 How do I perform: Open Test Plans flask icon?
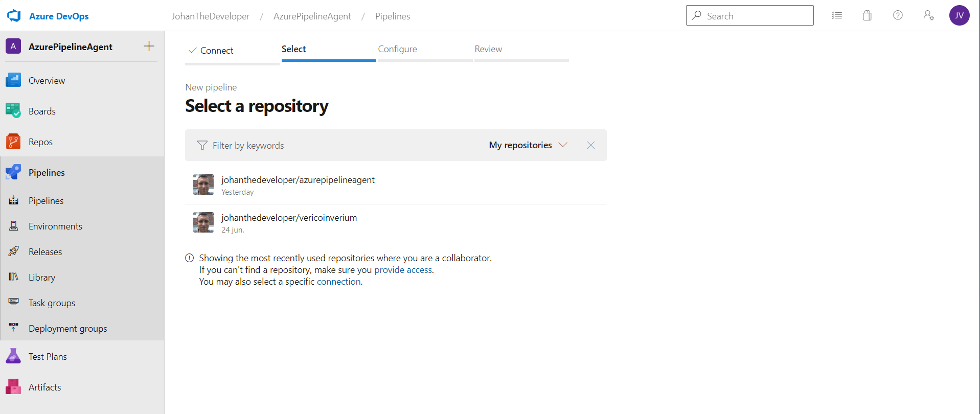13,356
